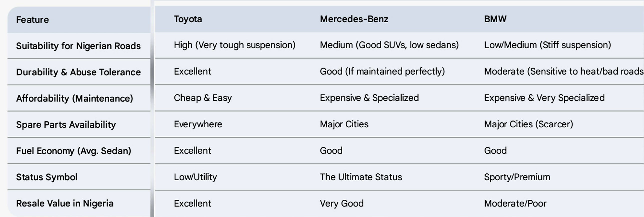The width and height of the screenshot is (644, 217).
Task: Click the Cheap & Easy cell
Action: coord(203,98)
